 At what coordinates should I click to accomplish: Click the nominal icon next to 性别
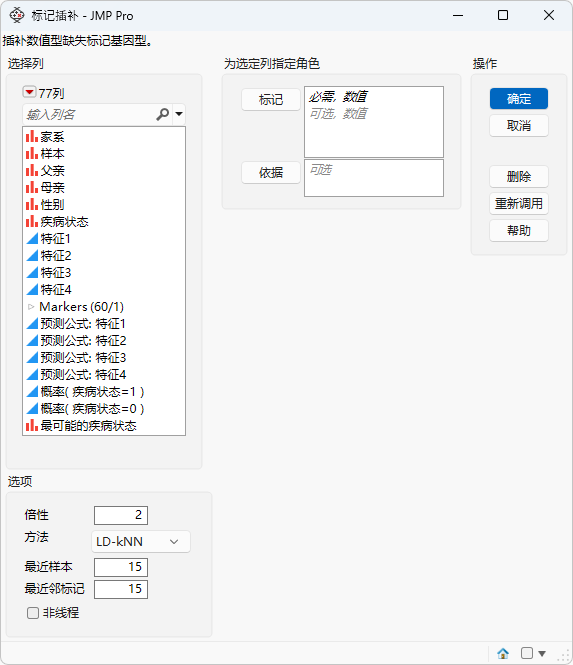[32, 204]
